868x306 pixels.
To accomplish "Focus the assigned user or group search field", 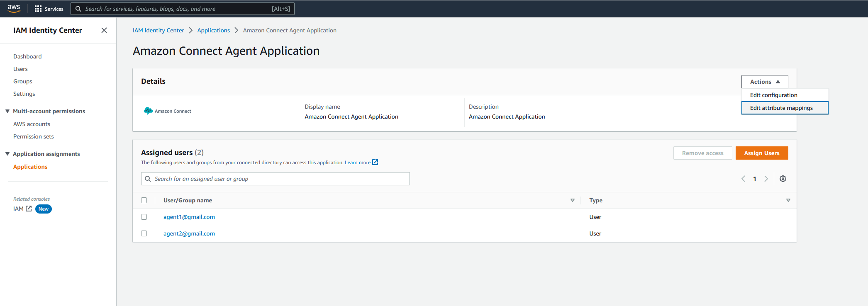I will pos(276,179).
